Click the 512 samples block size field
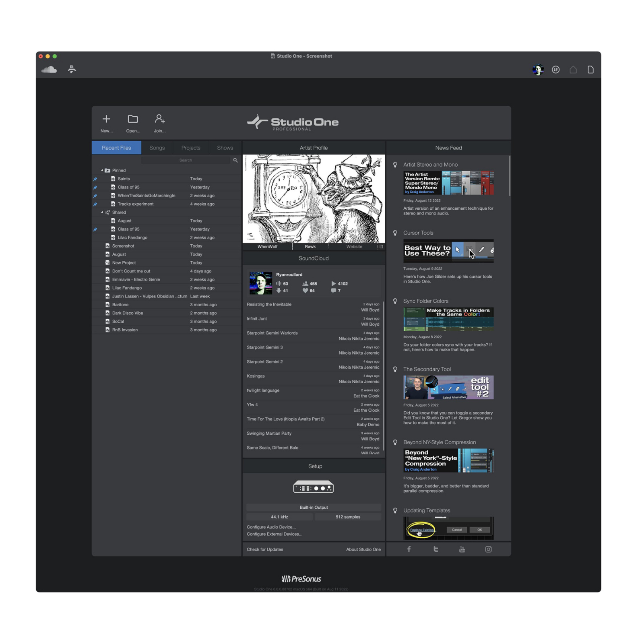 tap(348, 517)
